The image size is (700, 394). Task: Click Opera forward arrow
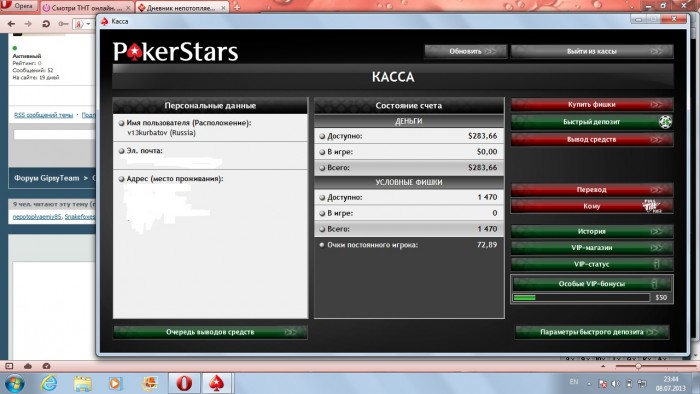28,24
